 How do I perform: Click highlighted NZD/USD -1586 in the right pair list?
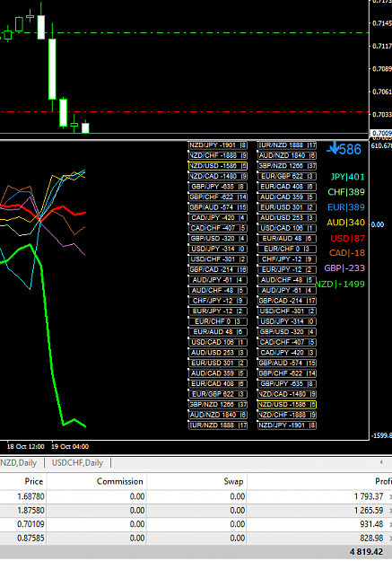287,405
